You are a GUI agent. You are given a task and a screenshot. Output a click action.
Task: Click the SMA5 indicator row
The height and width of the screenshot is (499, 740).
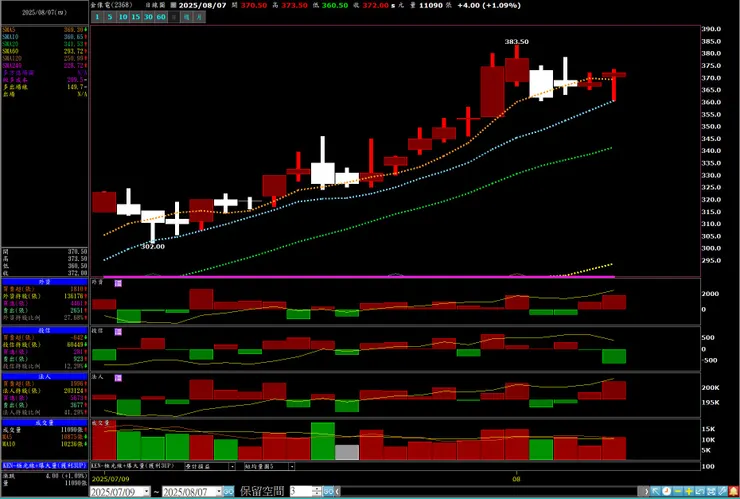pyautogui.click(x=44, y=30)
